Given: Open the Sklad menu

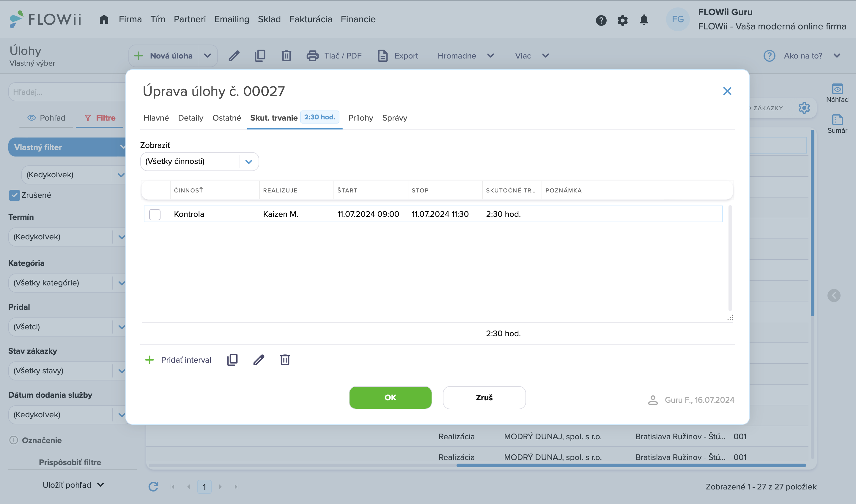Looking at the screenshot, I should click(269, 19).
